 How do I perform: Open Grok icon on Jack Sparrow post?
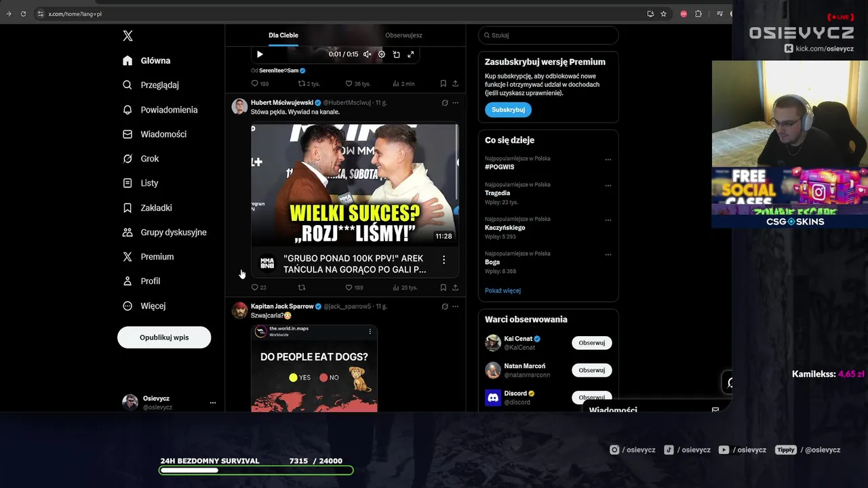coord(445,306)
